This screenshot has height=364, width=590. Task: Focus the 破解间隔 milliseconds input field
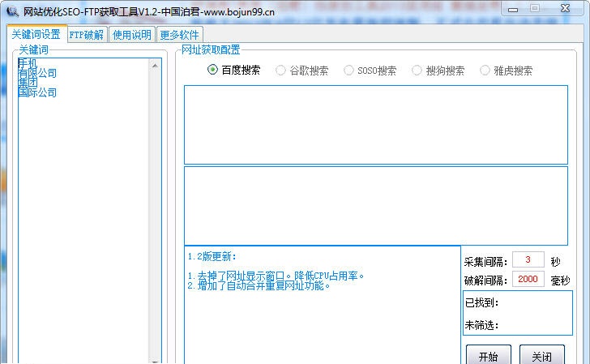[x=528, y=280]
